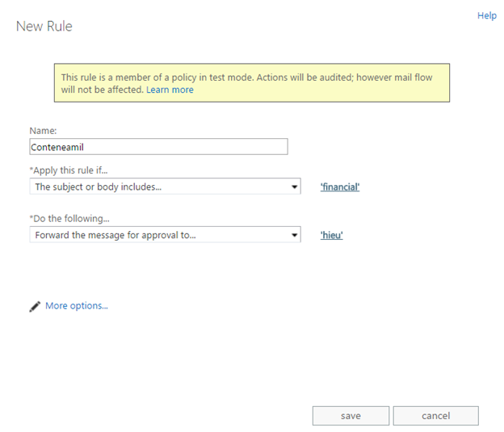Click arrow on subject or body includes dropdown
Viewport: 504px width, 432px height.
294,187
